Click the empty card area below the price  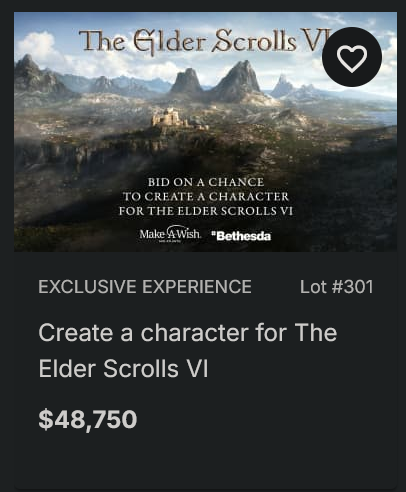(205, 460)
